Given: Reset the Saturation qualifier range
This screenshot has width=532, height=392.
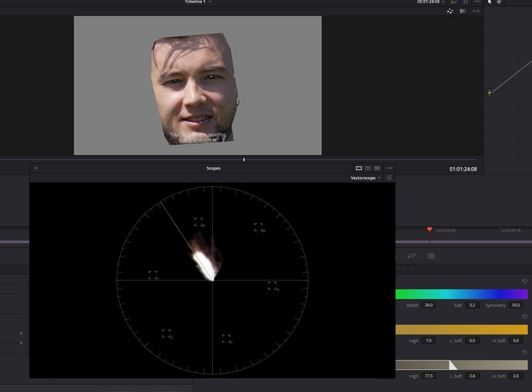Looking at the screenshot, I should [525, 317].
